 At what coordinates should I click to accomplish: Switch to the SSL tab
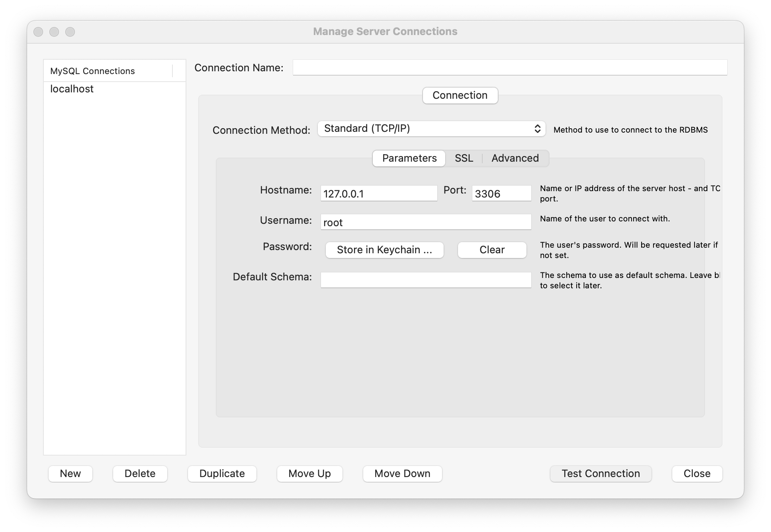[x=464, y=158]
